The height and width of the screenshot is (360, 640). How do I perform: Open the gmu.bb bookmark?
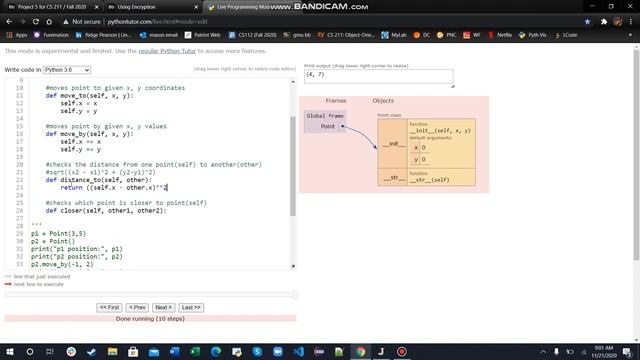click(x=297, y=35)
